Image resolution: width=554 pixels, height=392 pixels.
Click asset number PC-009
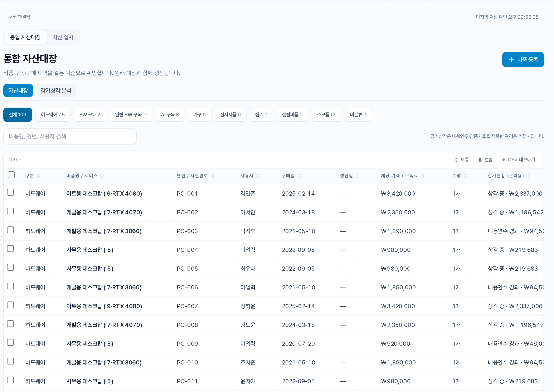[187, 344]
